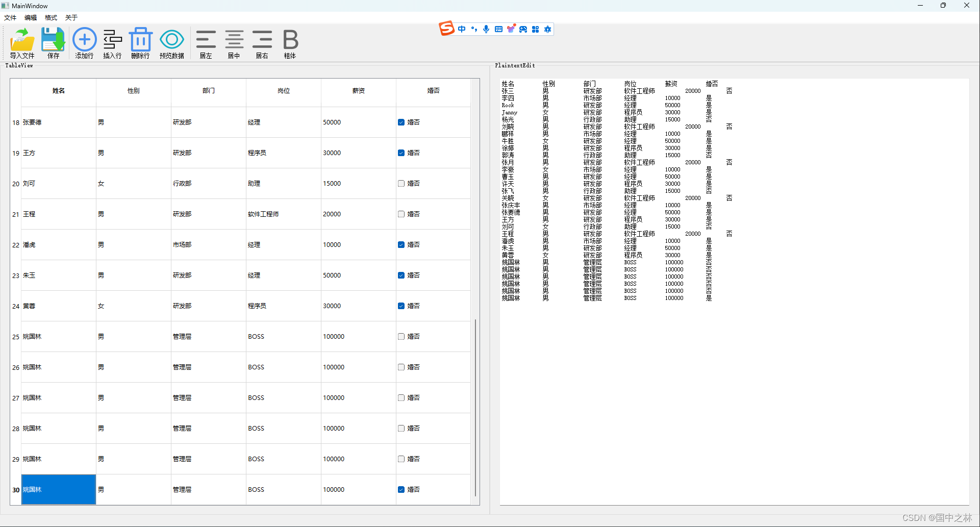The height and width of the screenshot is (527, 980).
Task: Check 婚否 checkbox in row 25
Action: [x=401, y=337]
